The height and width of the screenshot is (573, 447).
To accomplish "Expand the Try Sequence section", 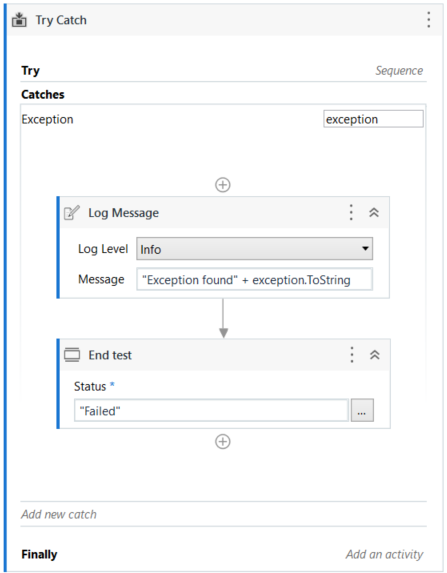I will [399, 70].
